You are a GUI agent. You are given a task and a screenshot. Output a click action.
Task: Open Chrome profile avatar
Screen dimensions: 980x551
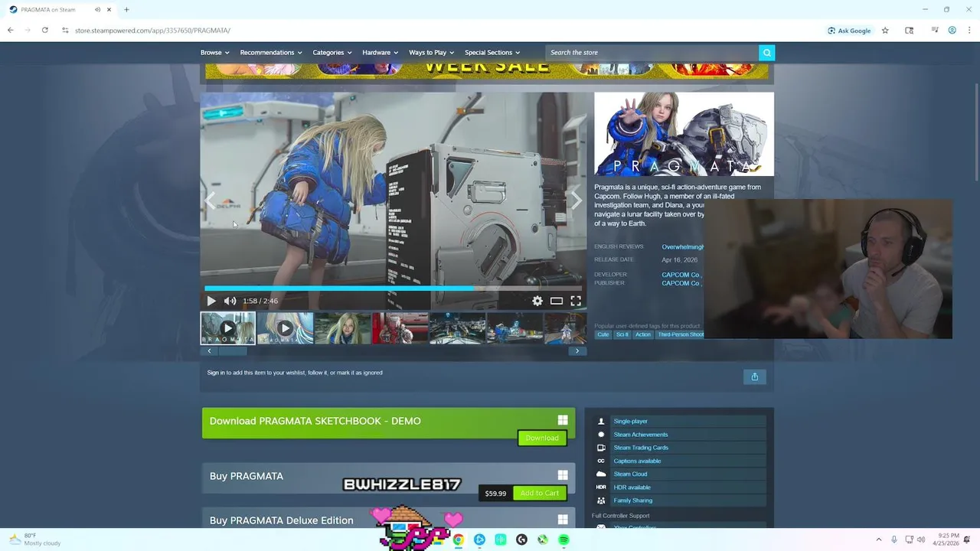point(952,31)
